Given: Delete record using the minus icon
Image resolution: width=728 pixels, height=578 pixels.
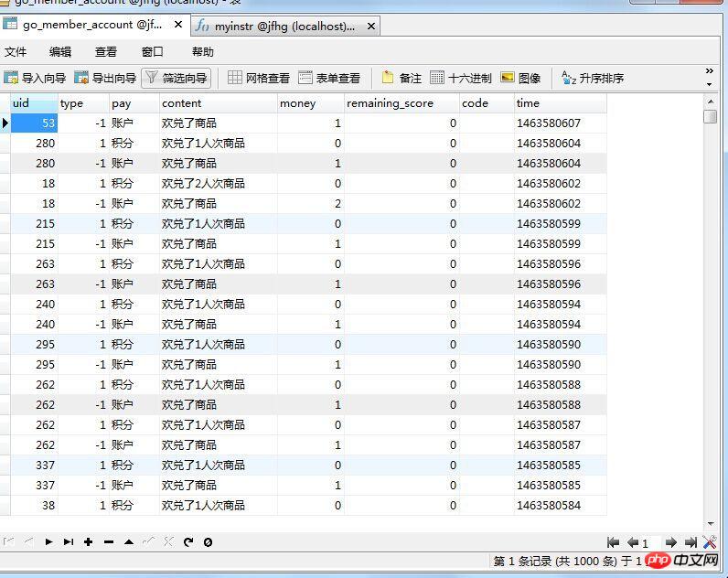Looking at the screenshot, I should click(x=109, y=541).
